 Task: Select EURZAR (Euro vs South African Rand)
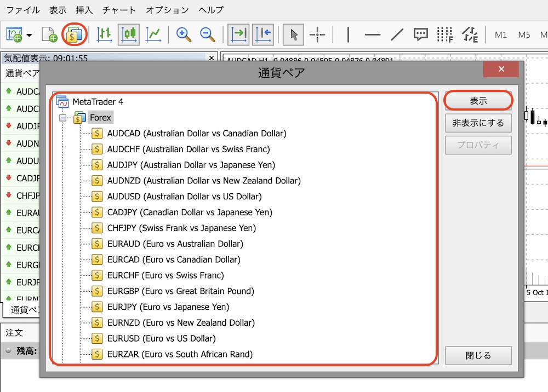(172, 354)
